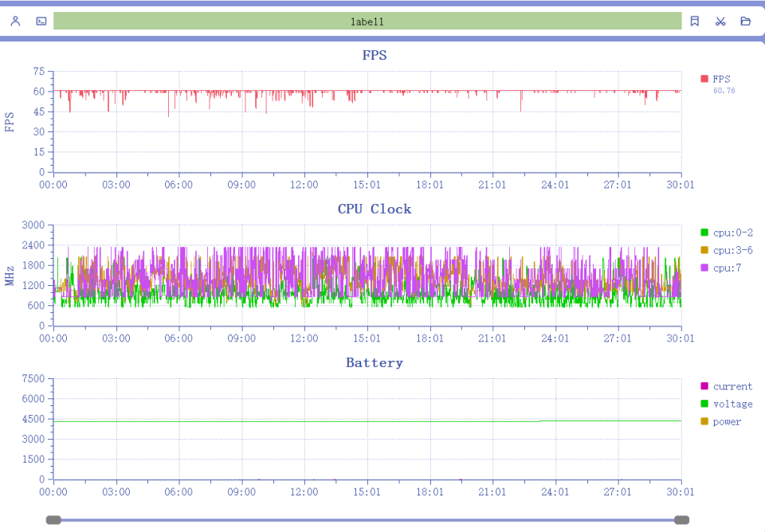Click the green cpu:0-2 color swatch
Viewport: 765px width, 532px height.
[x=704, y=232]
